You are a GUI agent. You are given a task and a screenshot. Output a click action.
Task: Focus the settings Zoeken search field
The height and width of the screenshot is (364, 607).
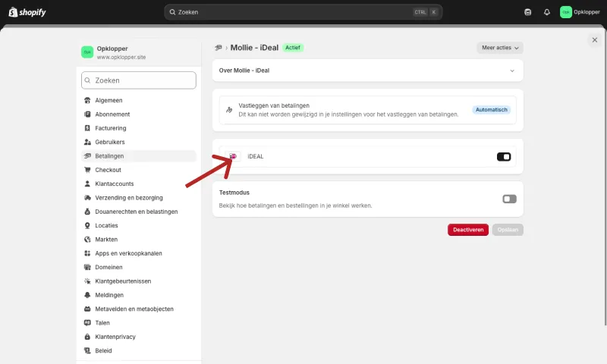click(139, 80)
